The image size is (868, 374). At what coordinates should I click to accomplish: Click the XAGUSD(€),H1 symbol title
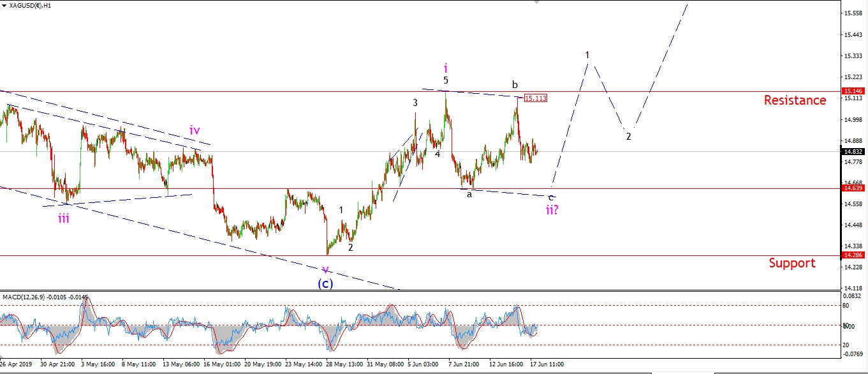[30, 5]
